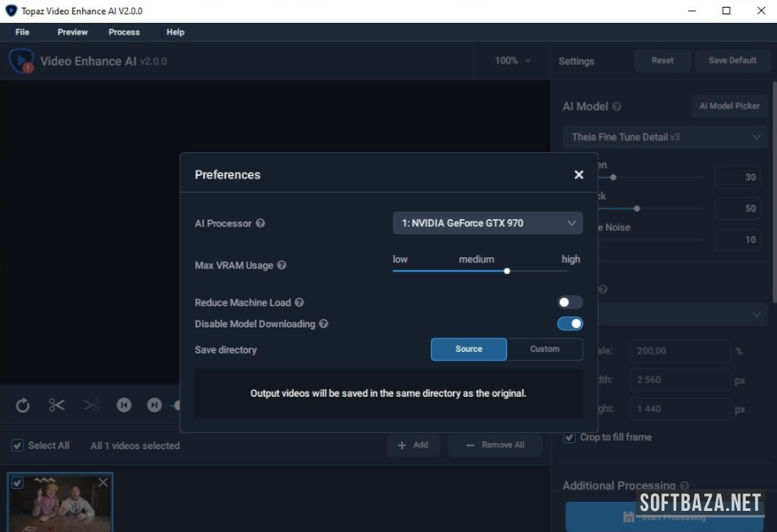Click the Save Default button
This screenshot has height=532, width=777.
point(732,61)
